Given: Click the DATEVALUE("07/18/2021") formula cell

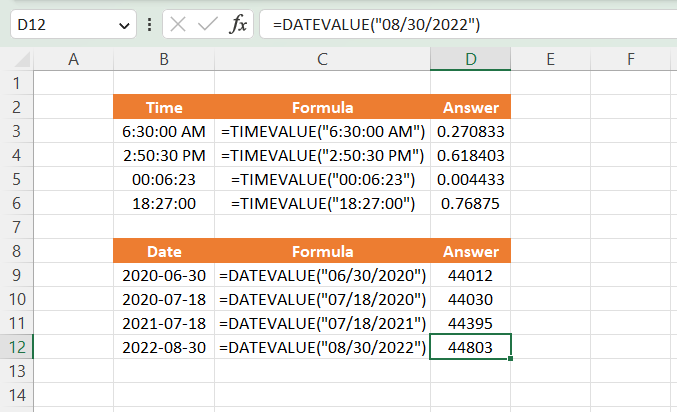Looking at the screenshot, I should tap(322, 323).
